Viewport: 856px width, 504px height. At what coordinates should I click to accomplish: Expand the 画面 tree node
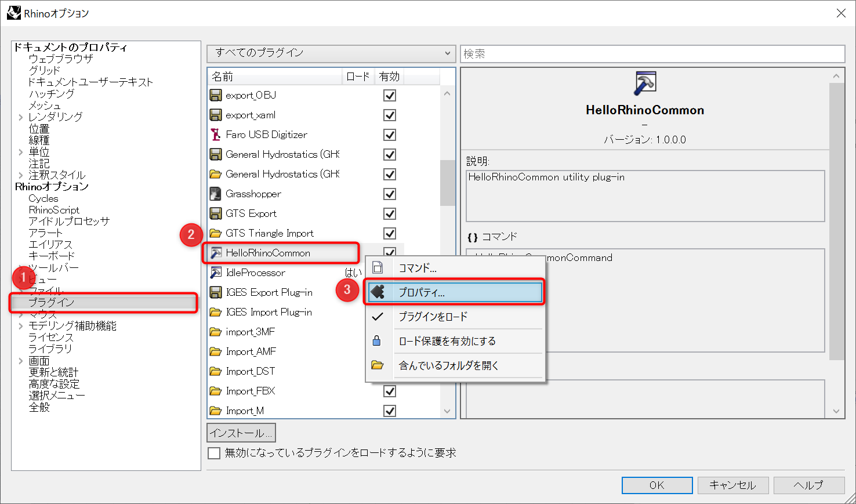tap(21, 361)
